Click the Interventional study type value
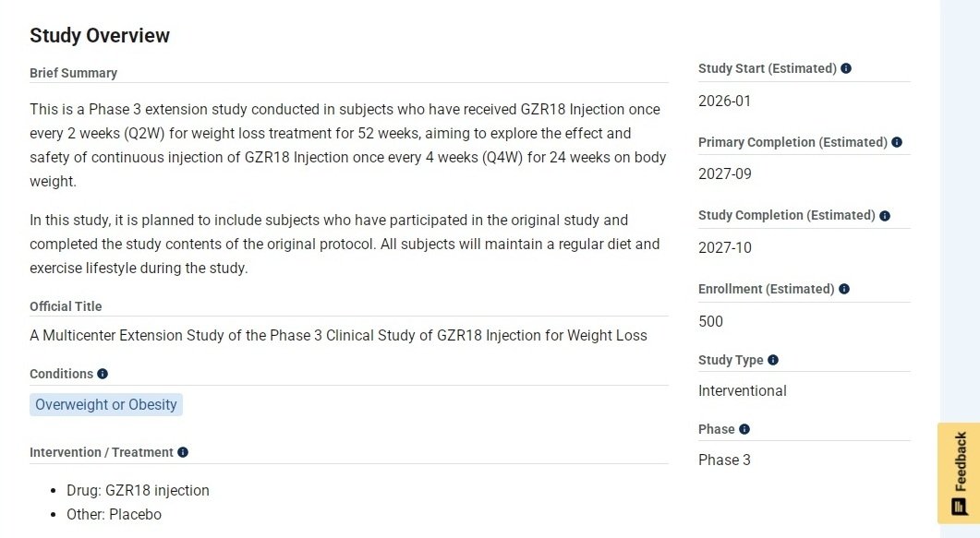 pyautogui.click(x=743, y=390)
